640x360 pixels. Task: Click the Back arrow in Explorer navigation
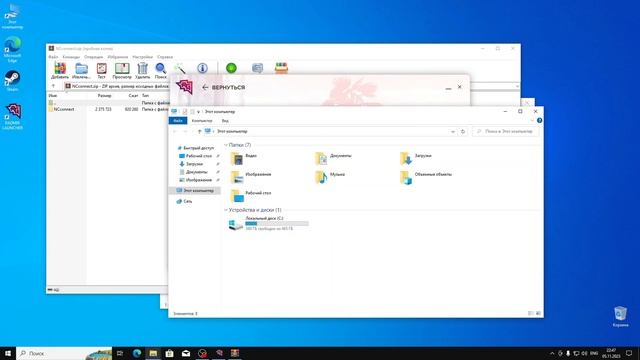coord(175,131)
